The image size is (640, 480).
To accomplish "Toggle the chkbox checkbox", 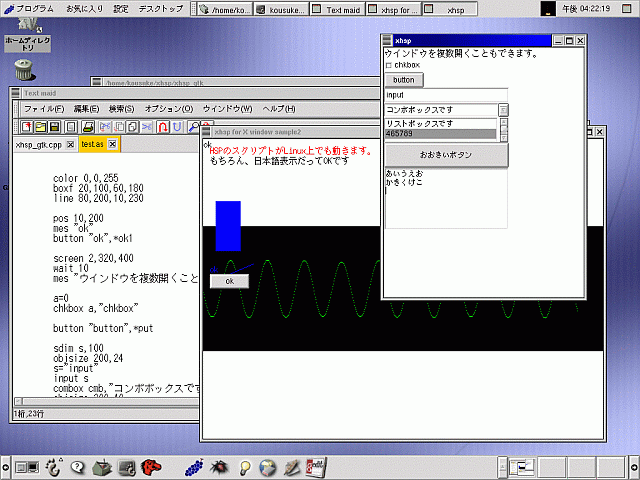I will click(390, 65).
